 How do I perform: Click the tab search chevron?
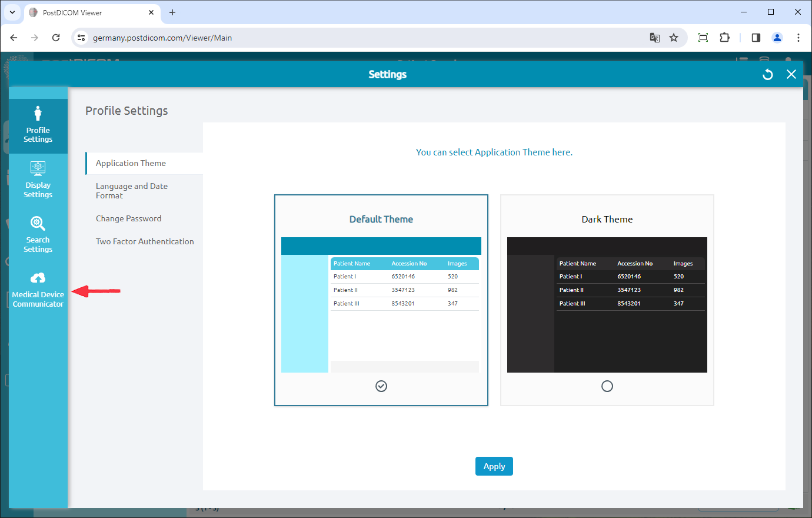pos(12,12)
